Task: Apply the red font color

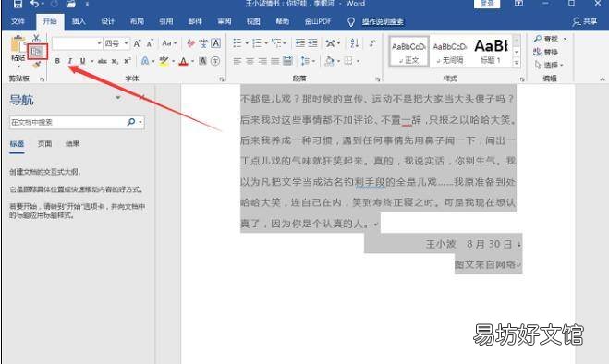Action: pos(184,61)
